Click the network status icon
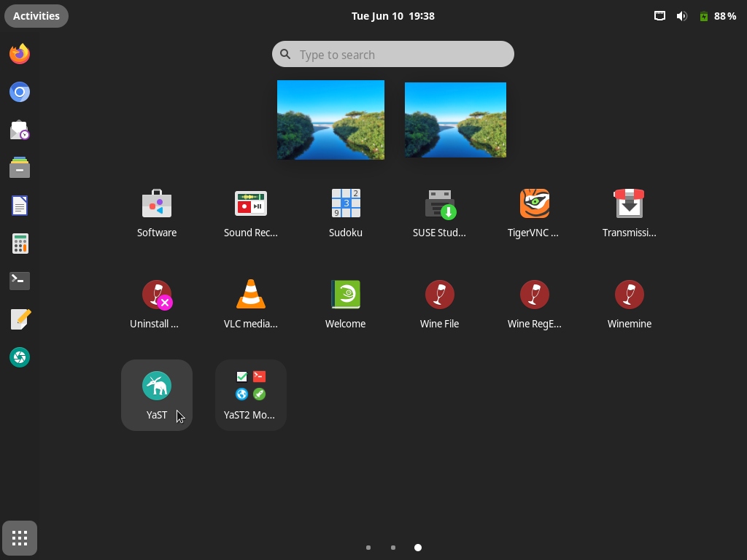This screenshot has width=747, height=560. pyautogui.click(x=659, y=16)
